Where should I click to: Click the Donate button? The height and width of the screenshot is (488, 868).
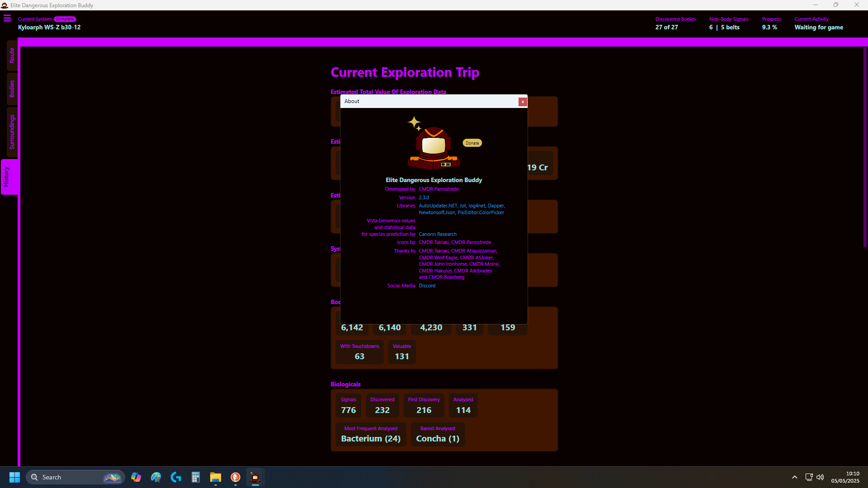[472, 143]
